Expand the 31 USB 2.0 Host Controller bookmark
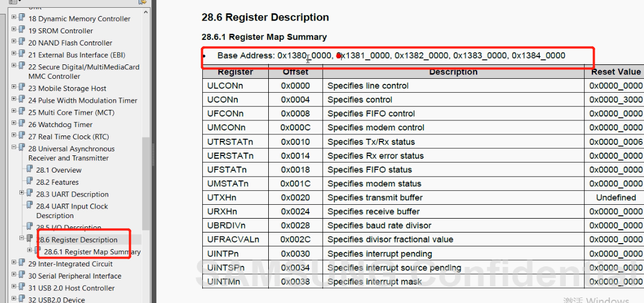 pos(14,287)
